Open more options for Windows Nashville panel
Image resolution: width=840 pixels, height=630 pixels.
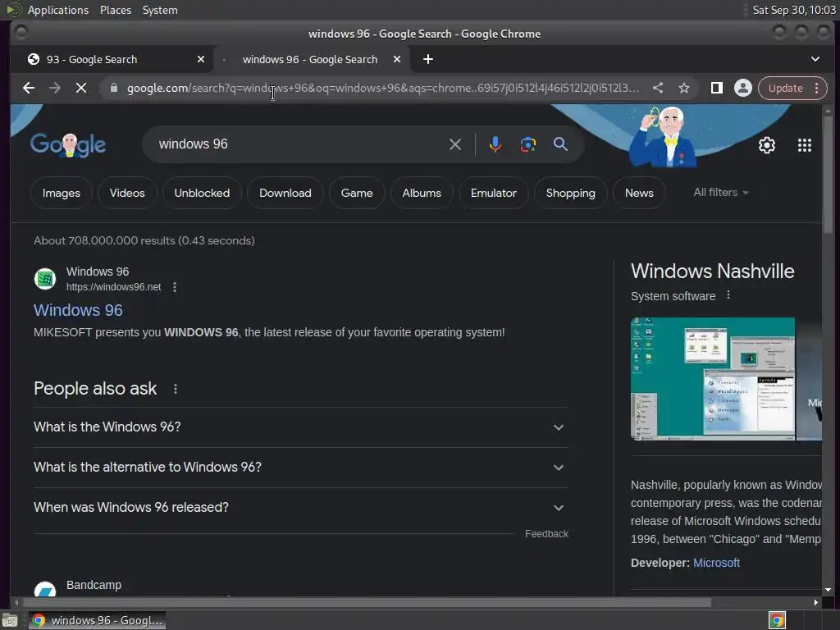[x=728, y=295]
